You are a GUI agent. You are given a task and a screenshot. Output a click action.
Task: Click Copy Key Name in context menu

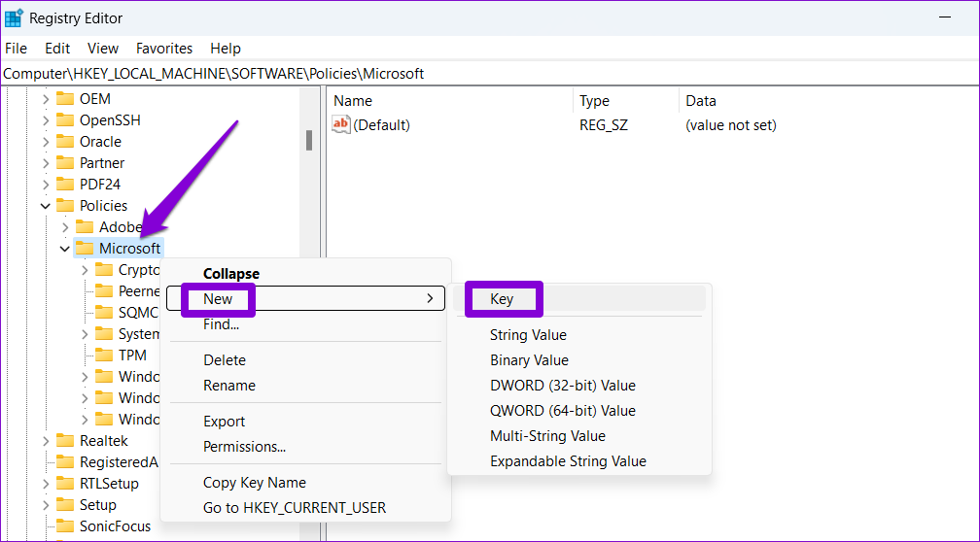[254, 483]
